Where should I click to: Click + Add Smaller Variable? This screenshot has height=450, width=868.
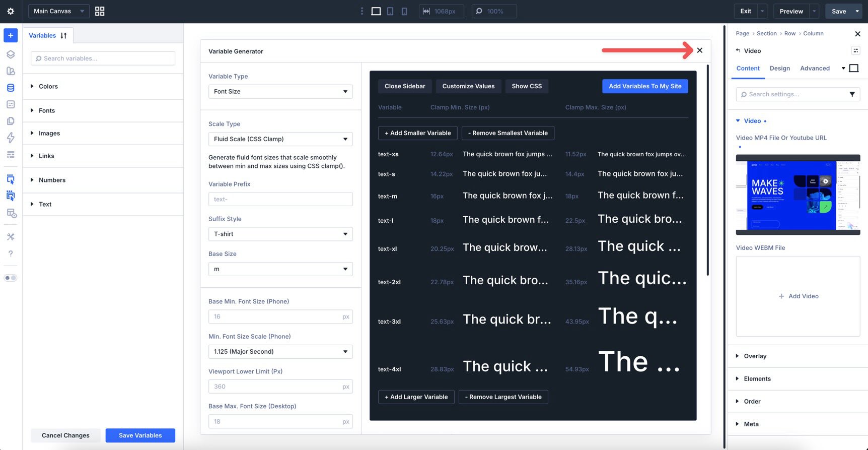coord(418,133)
